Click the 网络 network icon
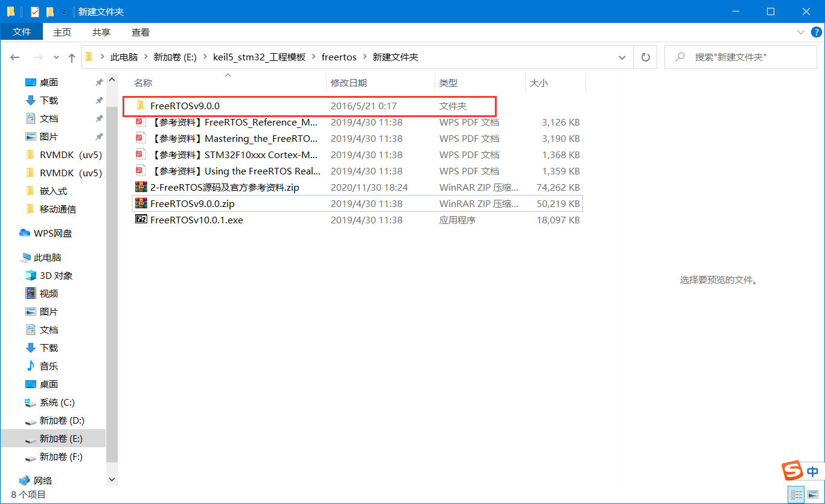The width and height of the screenshot is (825, 504). tap(25, 480)
